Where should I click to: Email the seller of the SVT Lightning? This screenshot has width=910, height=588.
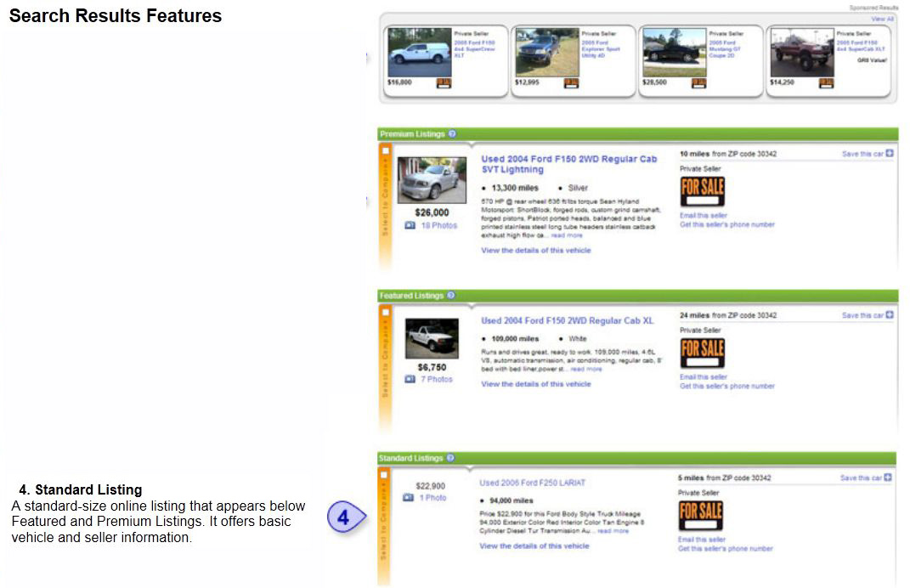click(704, 215)
